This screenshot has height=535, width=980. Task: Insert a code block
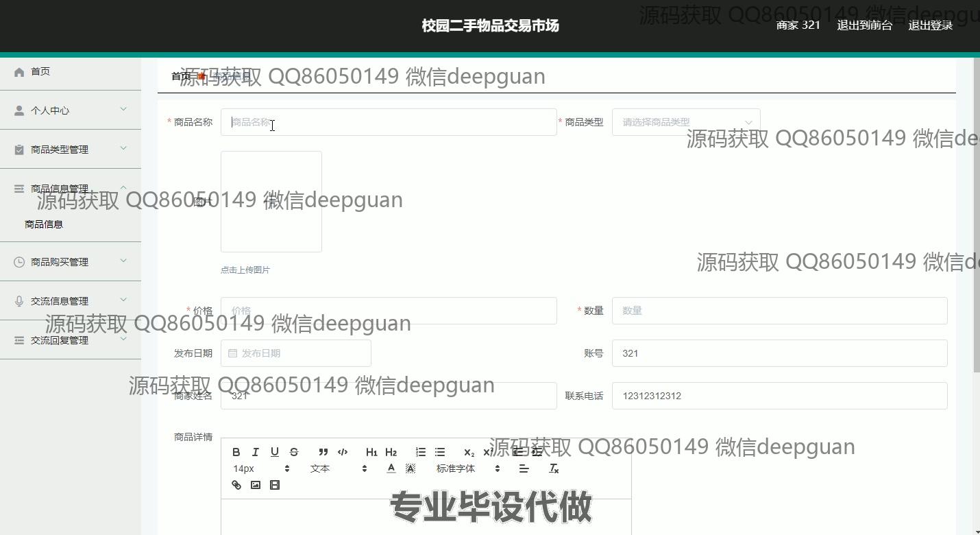coord(343,452)
